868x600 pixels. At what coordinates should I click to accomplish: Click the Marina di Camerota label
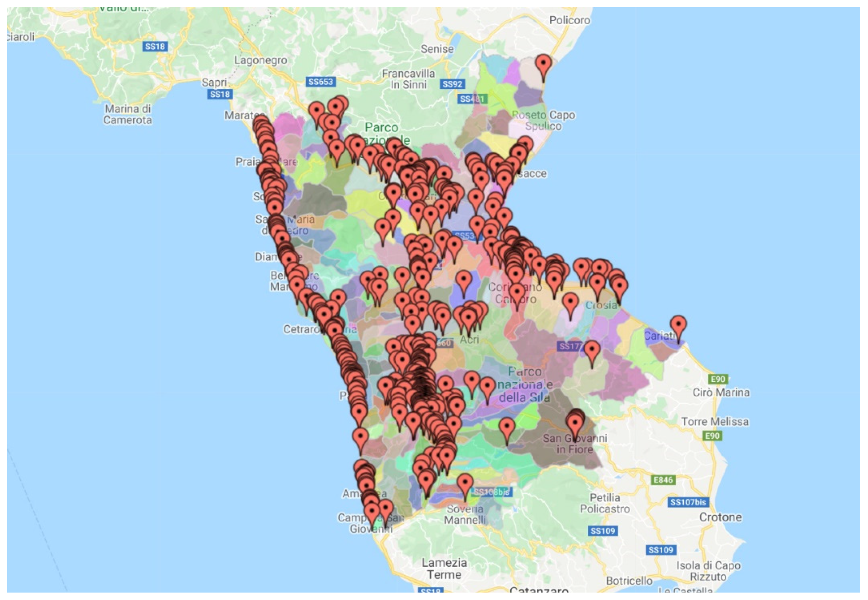[x=127, y=114]
